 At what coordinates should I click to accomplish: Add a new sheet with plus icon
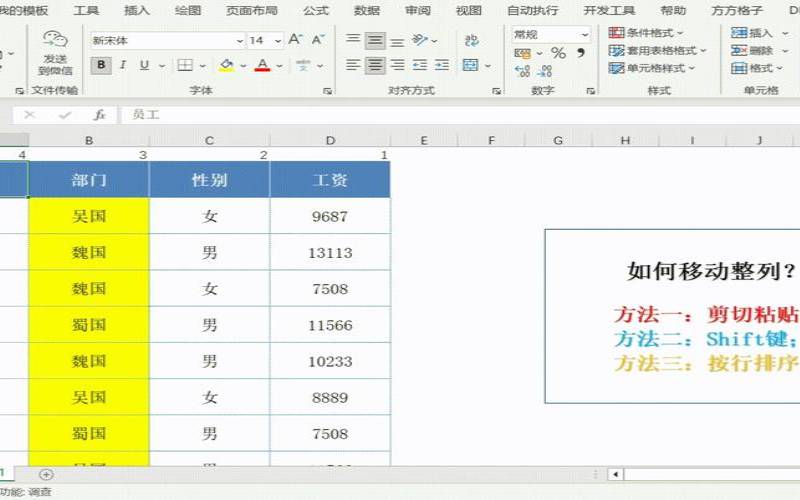(x=46, y=475)
